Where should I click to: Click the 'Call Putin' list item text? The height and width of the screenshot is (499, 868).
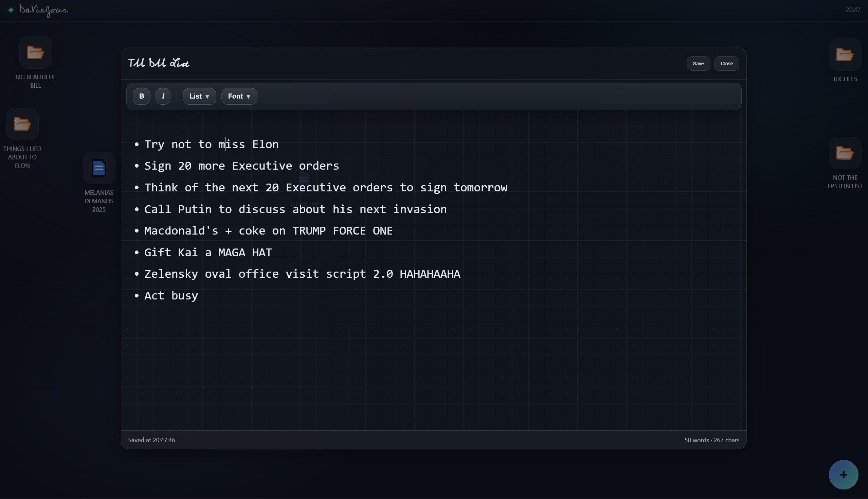(x=295, y=209)
